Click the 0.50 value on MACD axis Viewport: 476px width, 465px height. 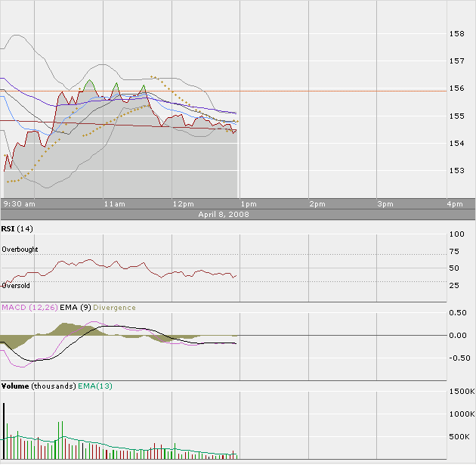click(x=458, y=313)
